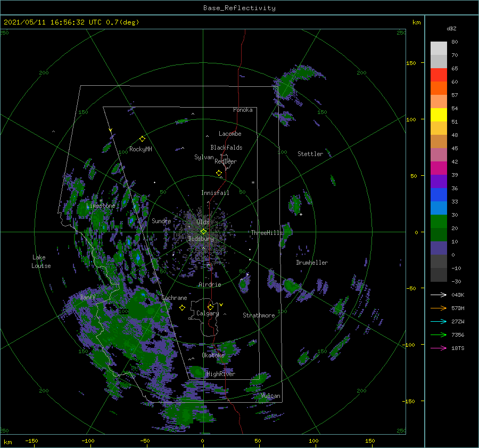The image size is (479, 448).
Task: Click the Lake Louise label
Action: click(x=41, y=262)
